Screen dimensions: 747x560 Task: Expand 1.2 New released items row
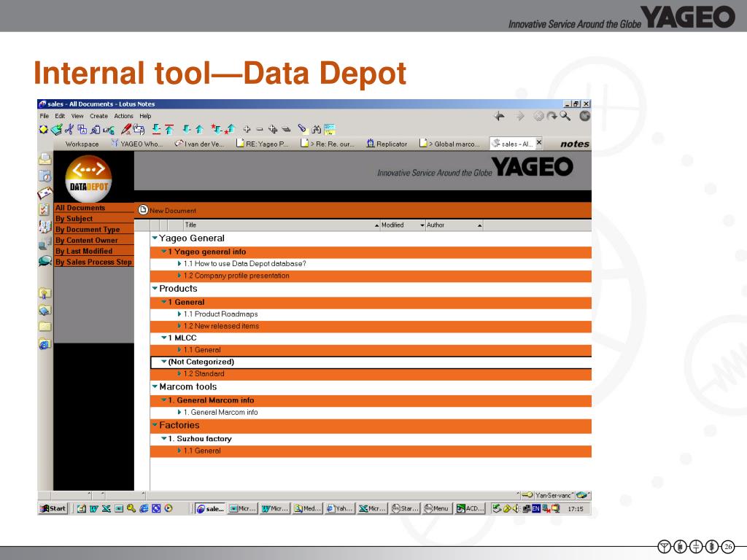pos(179,326)
